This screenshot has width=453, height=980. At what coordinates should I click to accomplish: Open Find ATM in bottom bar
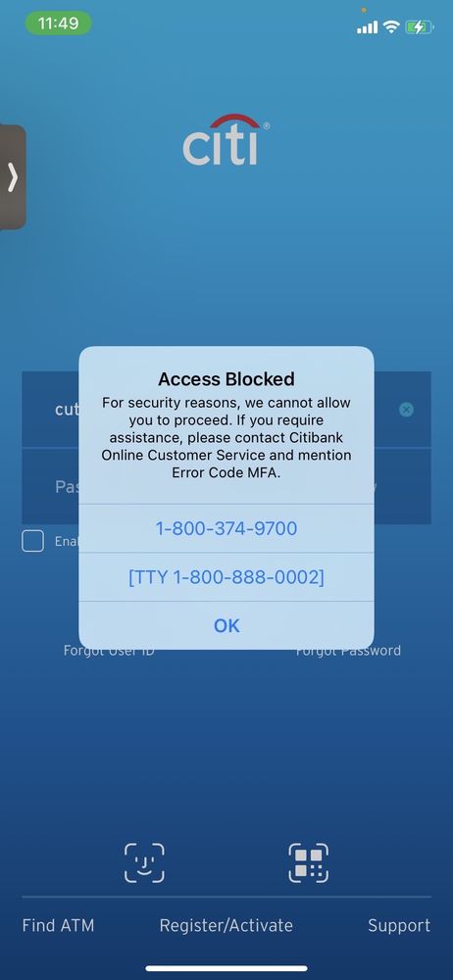[x=58, y=926]
